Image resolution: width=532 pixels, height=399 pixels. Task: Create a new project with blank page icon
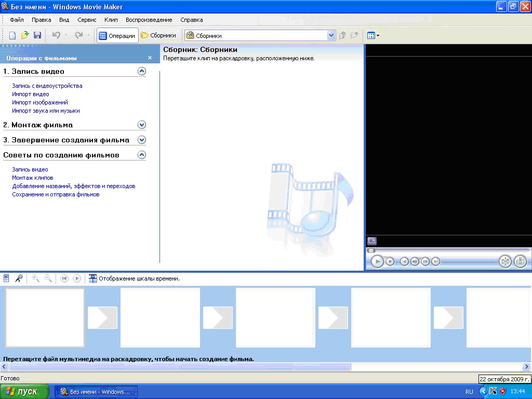[x=12, y=35]
